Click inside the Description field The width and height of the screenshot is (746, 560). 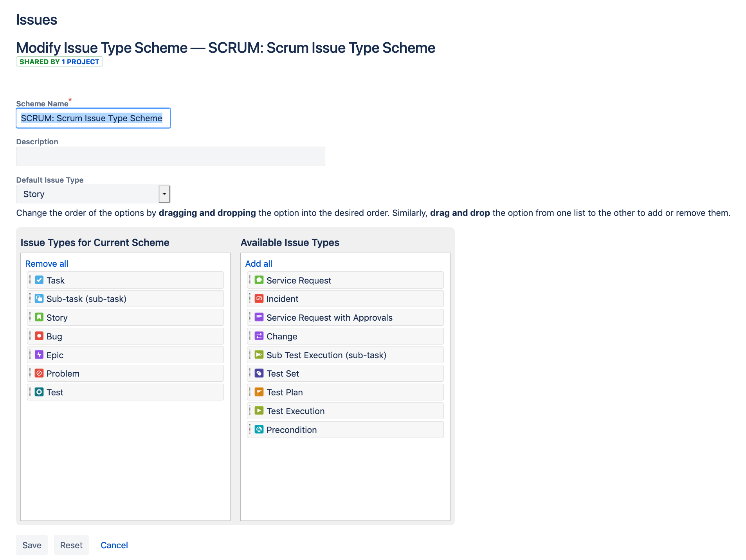click(x=170, y=156)
